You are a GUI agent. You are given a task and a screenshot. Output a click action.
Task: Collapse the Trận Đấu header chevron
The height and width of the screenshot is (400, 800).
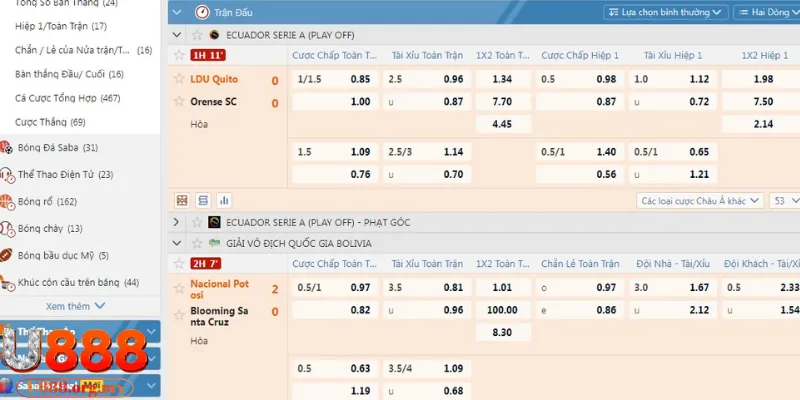pos(176,13)
